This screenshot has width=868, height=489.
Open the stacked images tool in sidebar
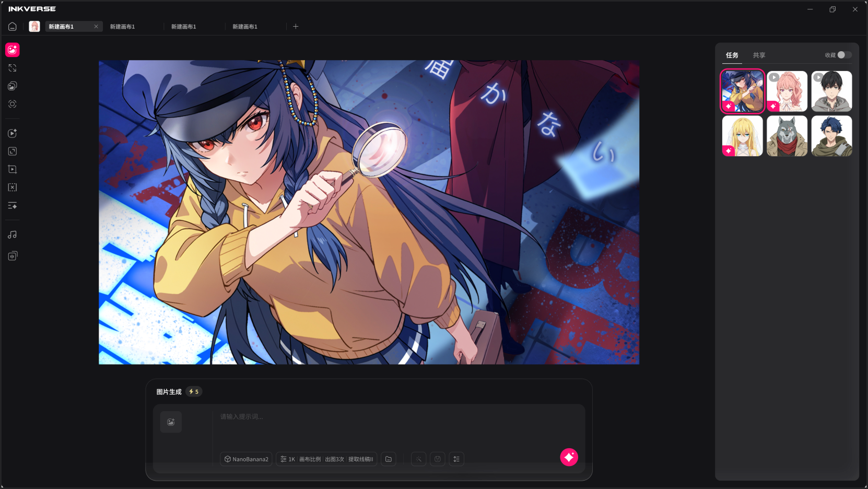13,86
